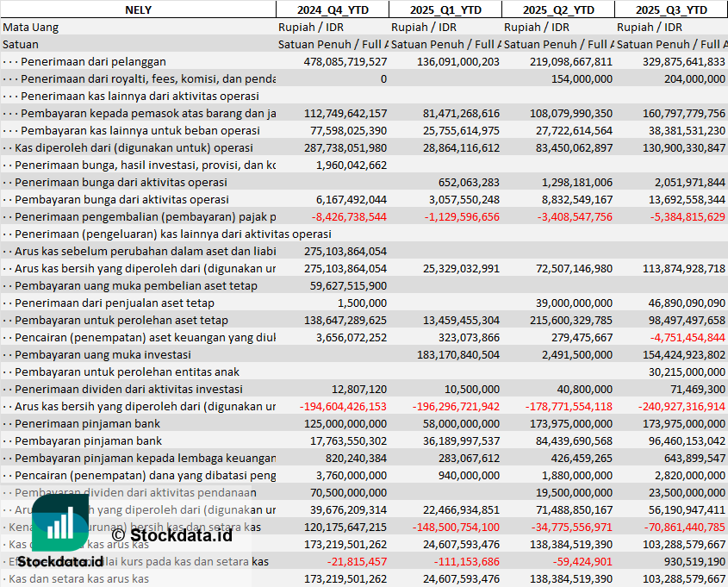Screen dimensions: 728x587
Task: Click Pembayaran untuk perolehan aset tetap label
Action: (x=121, y=320)
